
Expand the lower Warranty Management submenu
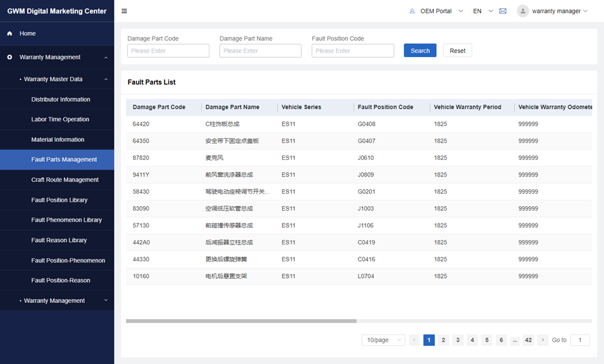(x=106, y=300)
